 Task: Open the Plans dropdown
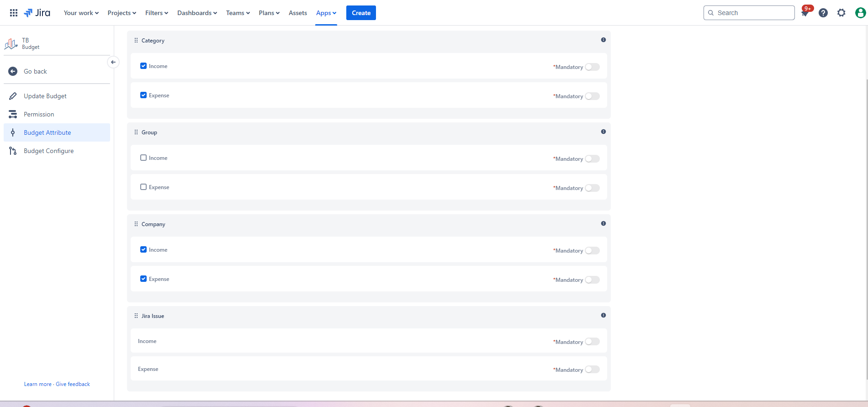(269, 13)
